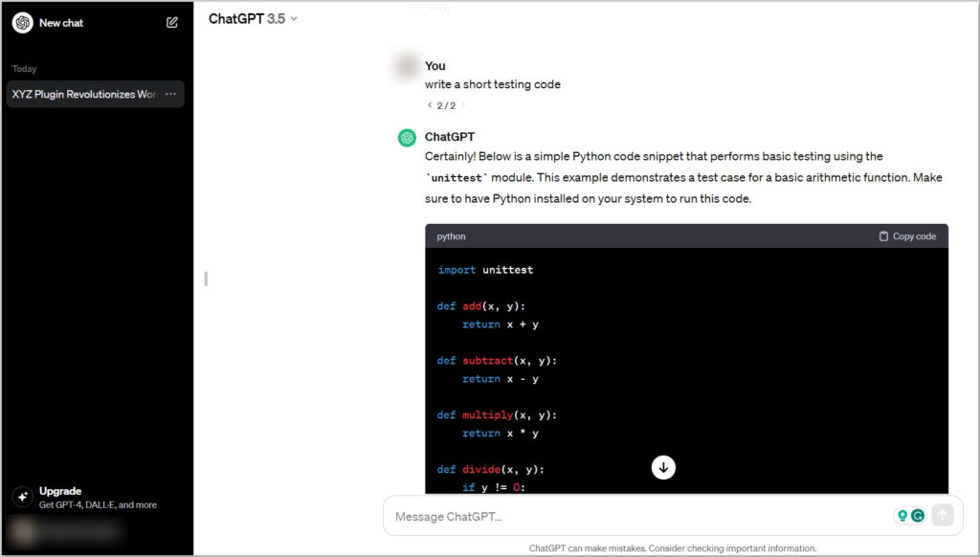This screenshot has height=557, width=980.
Task: Click the scroll-to-bottom arrow button
Action: pyautogui.click(x=663, y=468)
